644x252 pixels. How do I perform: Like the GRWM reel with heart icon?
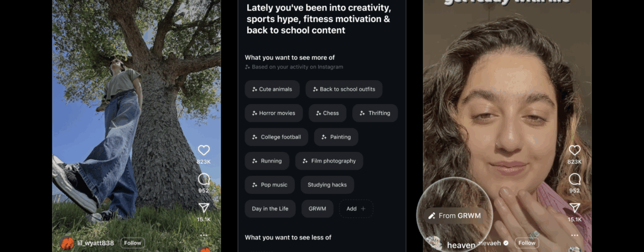[574, 151]
